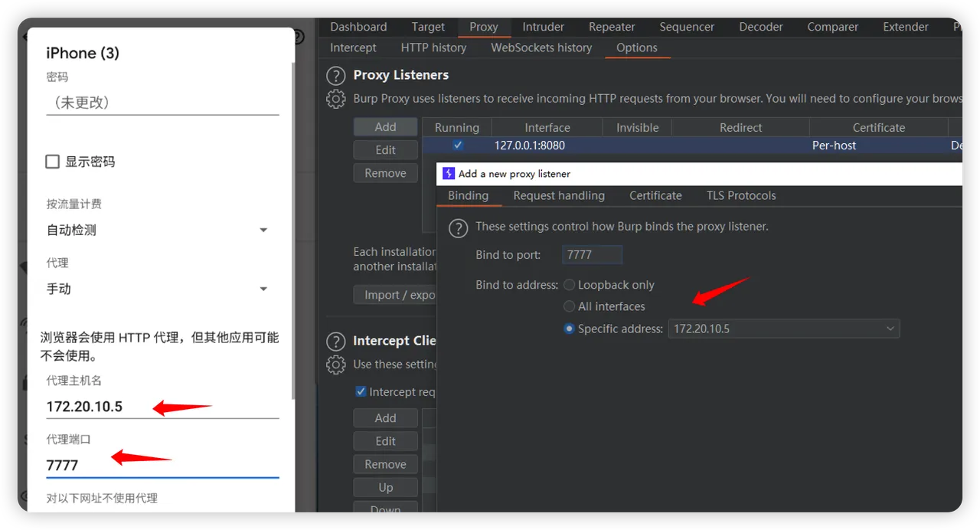Expand the Specific address dropdown

[x=890, y=329]
